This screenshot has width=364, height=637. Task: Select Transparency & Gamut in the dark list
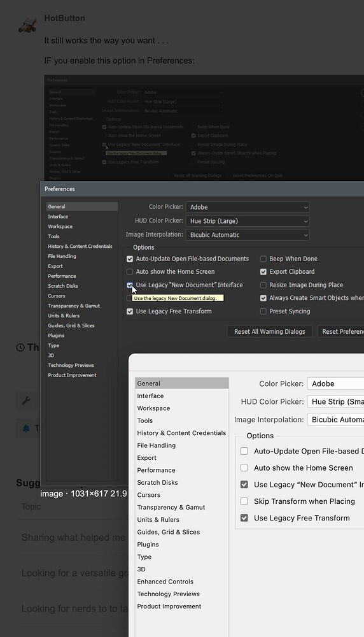point(74,306)
